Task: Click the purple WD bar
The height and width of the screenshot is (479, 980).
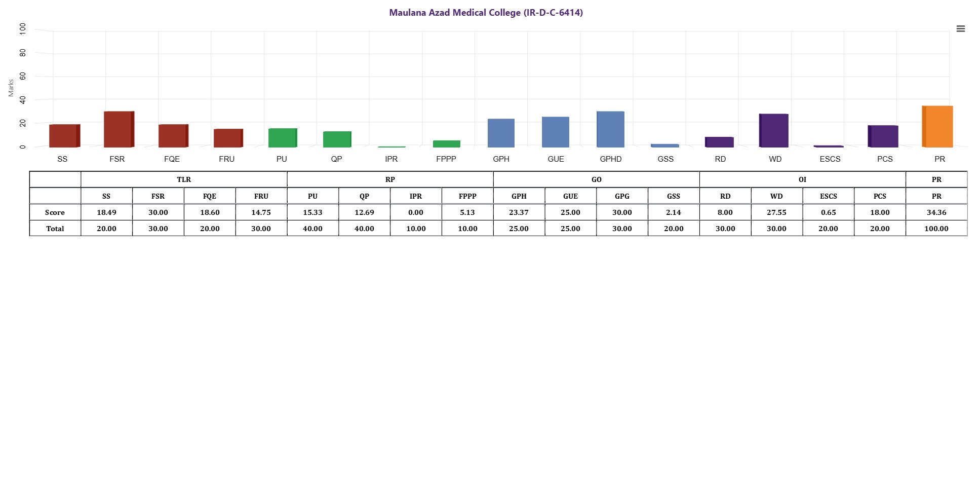Action: tap(774, 131)
